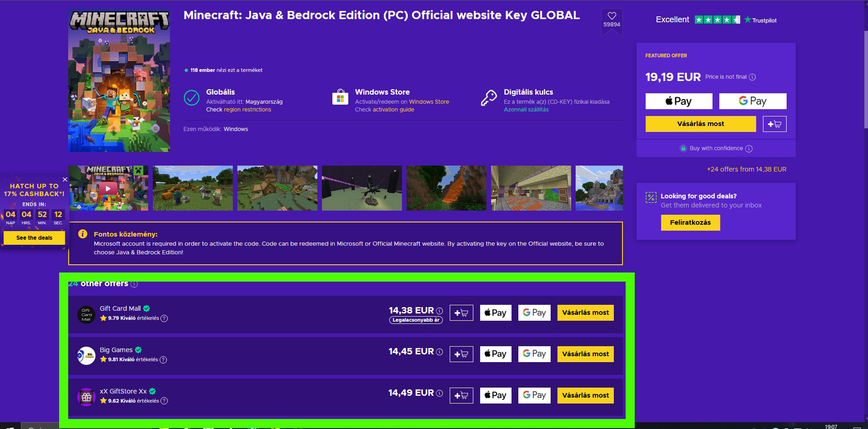Add Big Games offer to cart
Screen dimensions: 868x429
(x=462, y=354)
